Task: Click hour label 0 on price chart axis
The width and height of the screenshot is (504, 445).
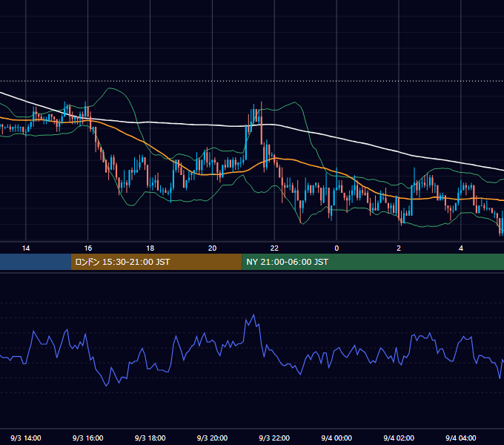Action: [x=336, y=248]
